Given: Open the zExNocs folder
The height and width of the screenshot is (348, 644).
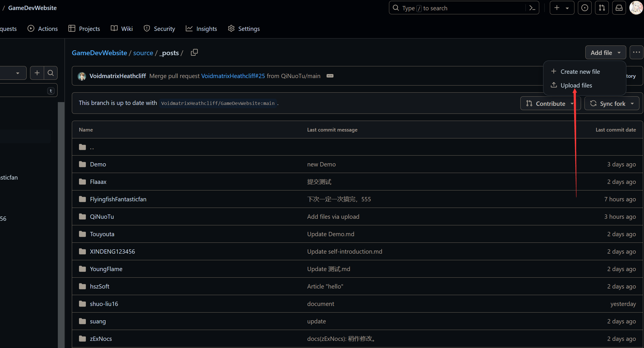Looking at the screenshot, I should point(101,339).
